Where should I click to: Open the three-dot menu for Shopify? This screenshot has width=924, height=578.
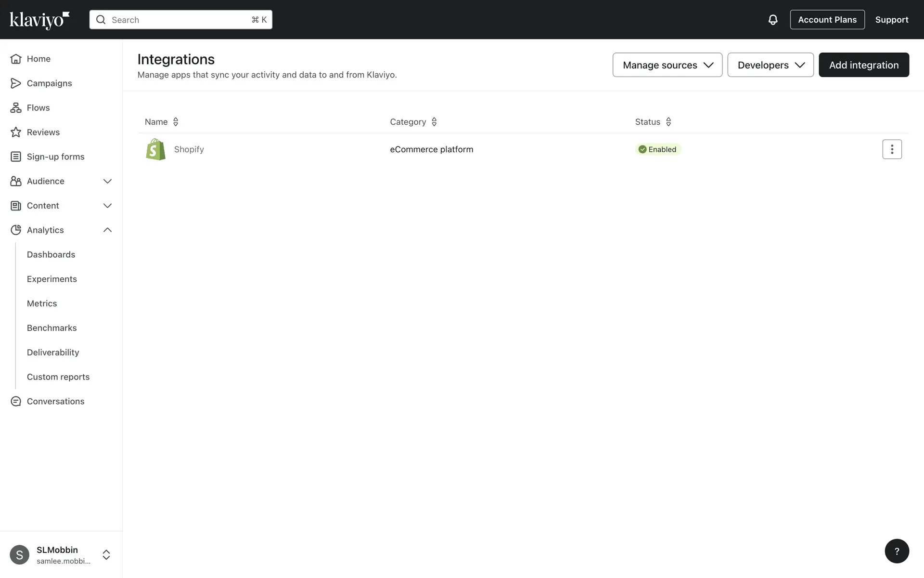click(892, 149)
